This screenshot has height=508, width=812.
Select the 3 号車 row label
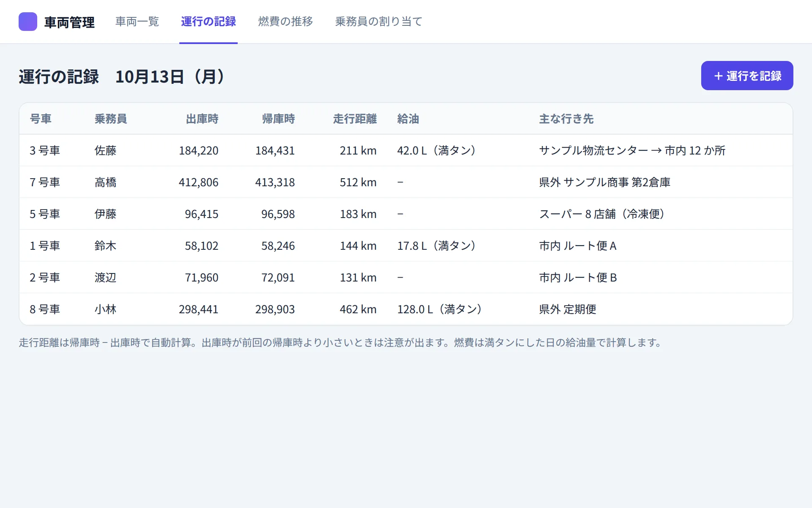[45, 151]
